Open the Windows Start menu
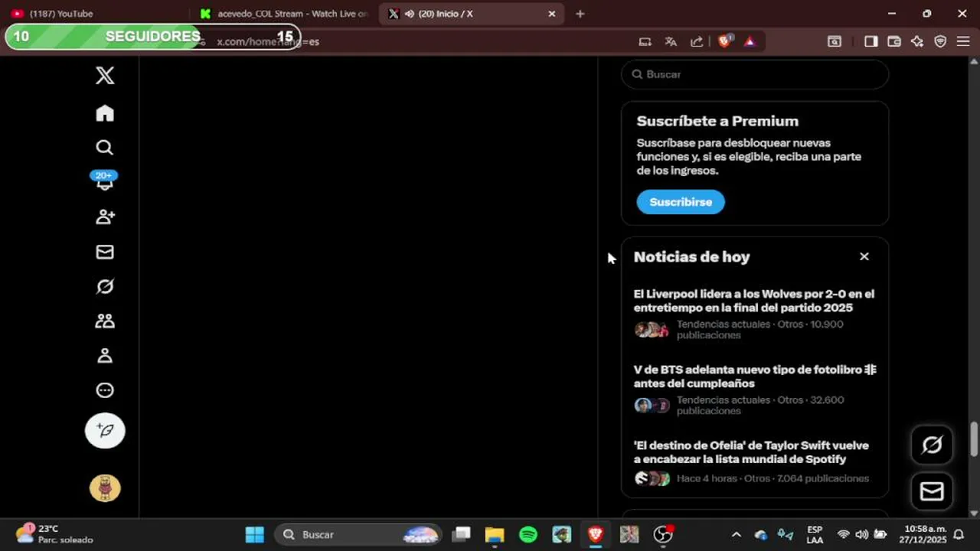The width and height of the screenshot is (980, 551). (x=254, y=534)
